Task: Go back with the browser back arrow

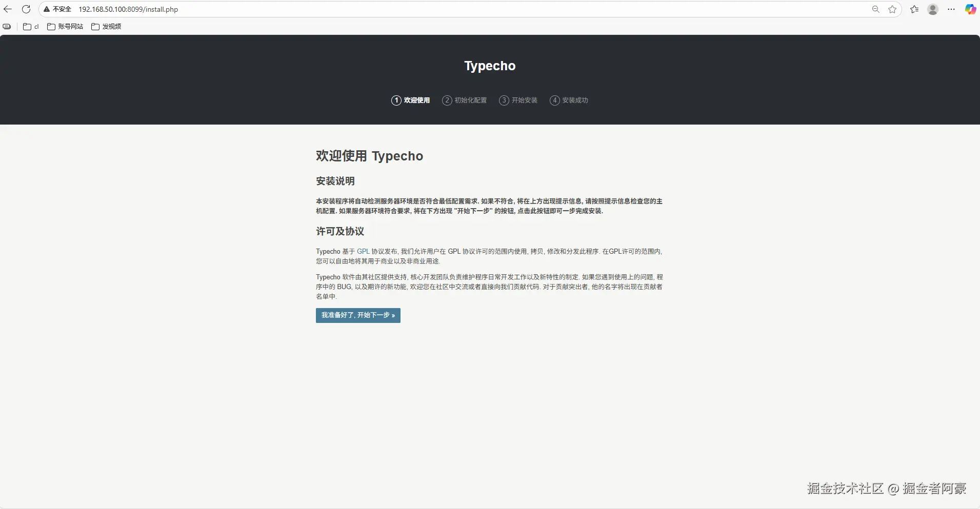Action: (x=8, y=9)
